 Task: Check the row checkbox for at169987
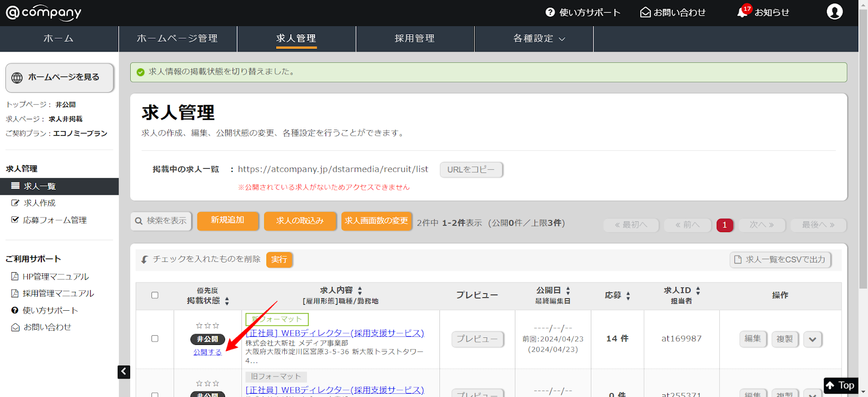coord(155,338)
